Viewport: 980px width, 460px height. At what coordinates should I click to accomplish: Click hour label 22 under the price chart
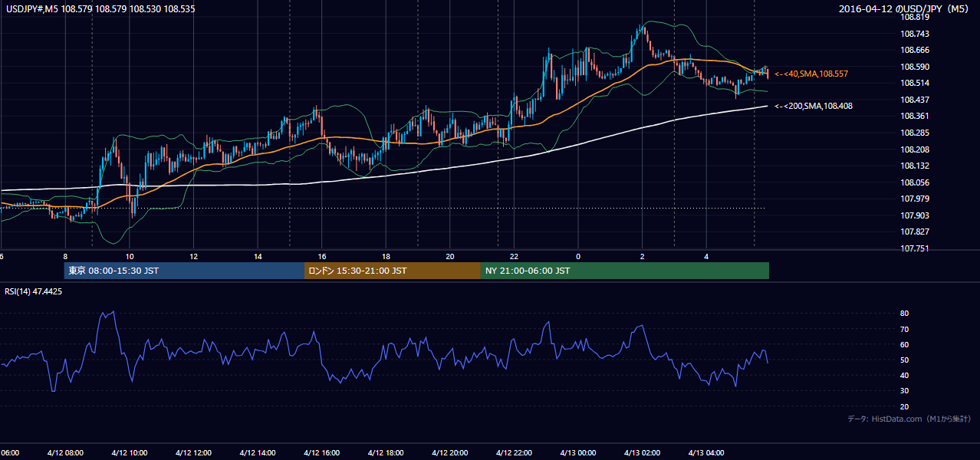(x=514, y=256)
